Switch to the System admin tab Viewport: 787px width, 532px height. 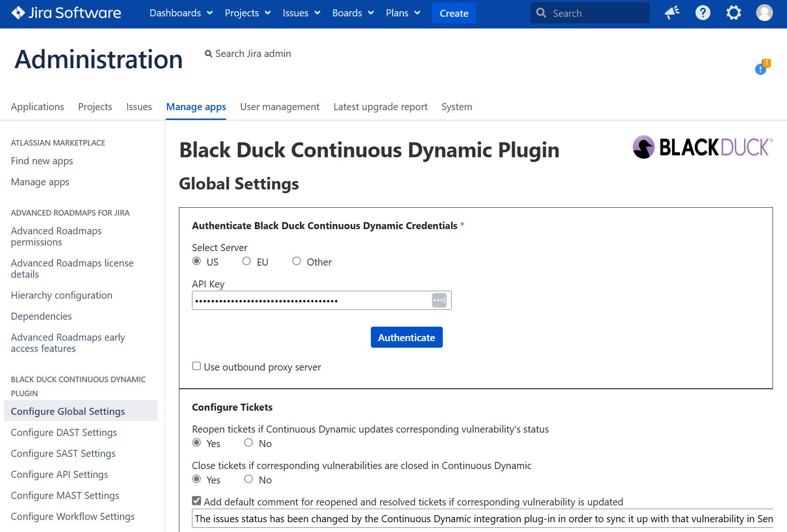[457, 107]
